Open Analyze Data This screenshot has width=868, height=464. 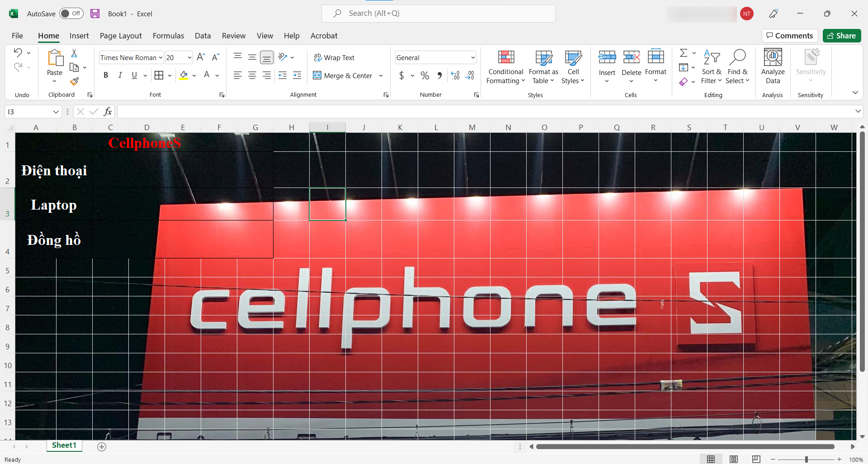tap(773, 66)
